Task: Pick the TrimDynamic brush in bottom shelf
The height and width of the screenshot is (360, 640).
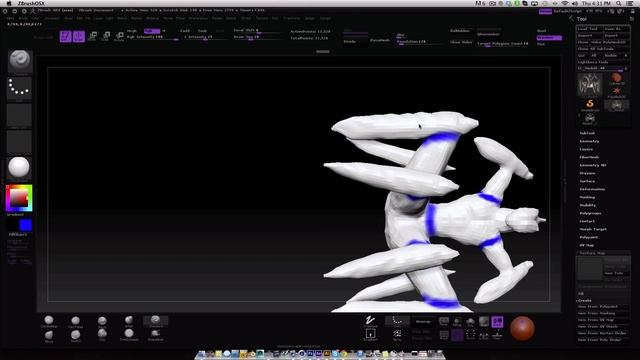Action: point(129,335)
